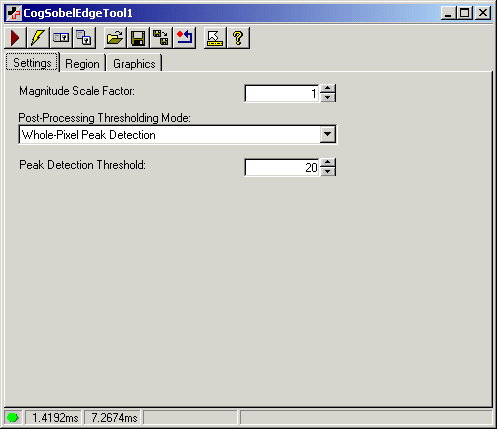Click the local tool display window icon

click(x=61, y=38)
